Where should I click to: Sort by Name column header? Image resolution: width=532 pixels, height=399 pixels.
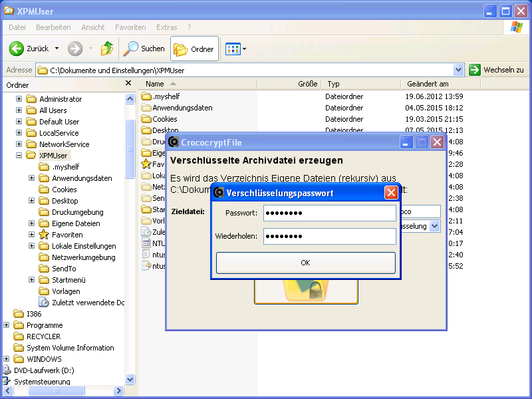pyautogui.click(x=198, y=84)
